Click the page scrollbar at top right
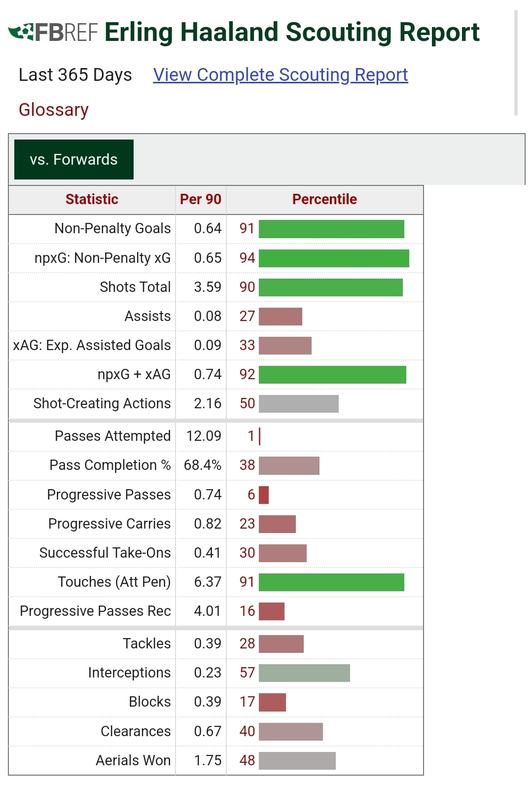532x785 pixels. tap(516, 63)
